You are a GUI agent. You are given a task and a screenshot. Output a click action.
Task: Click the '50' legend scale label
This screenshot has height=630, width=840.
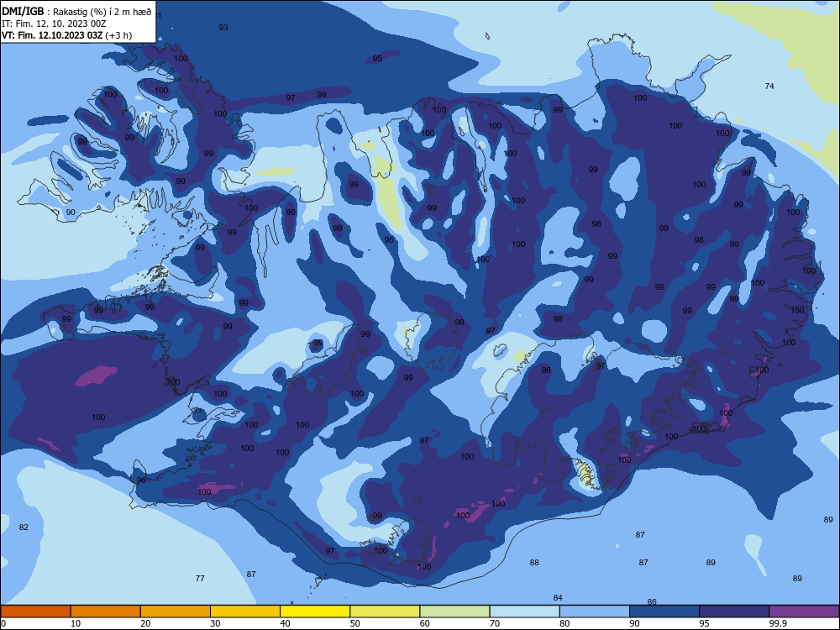click(354, 623)
